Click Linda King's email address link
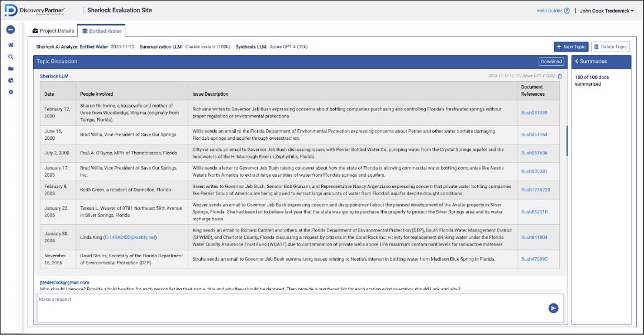The width and height of the screenshot is (644, 336). (131, 237)
